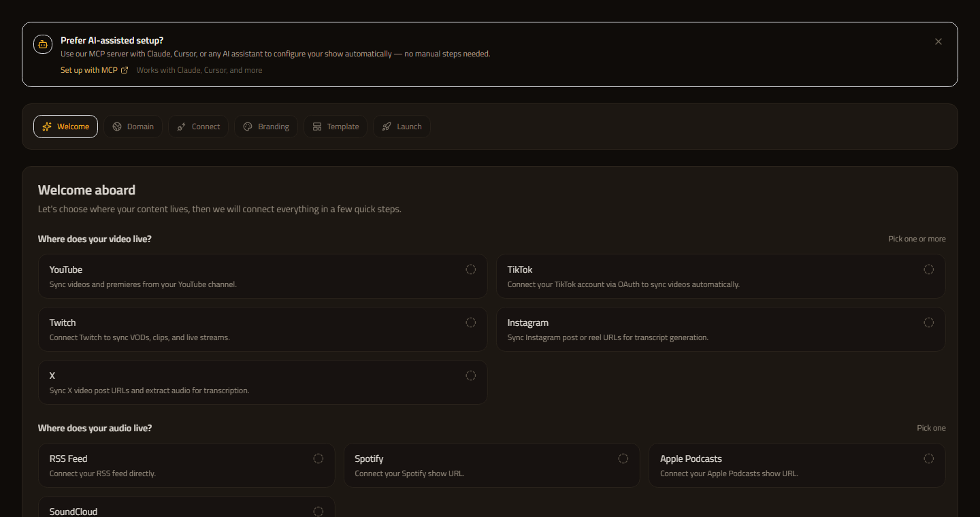Viewport: 980px width, 517px height.
Task: Click the plug icon on Connect tab
Action: point(182,127)
